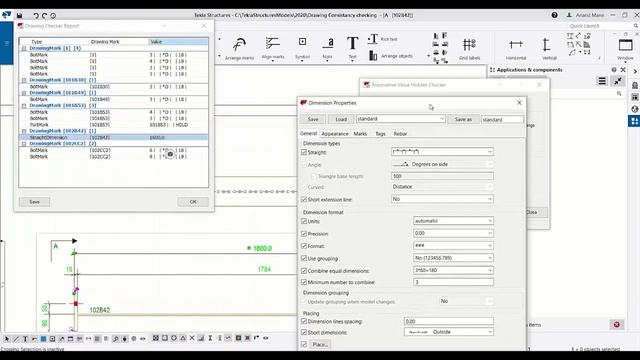Screen dimensions: 640x360
Task: Click the selection arrow tool in bottom toolbar
Action: pos(7,338)
